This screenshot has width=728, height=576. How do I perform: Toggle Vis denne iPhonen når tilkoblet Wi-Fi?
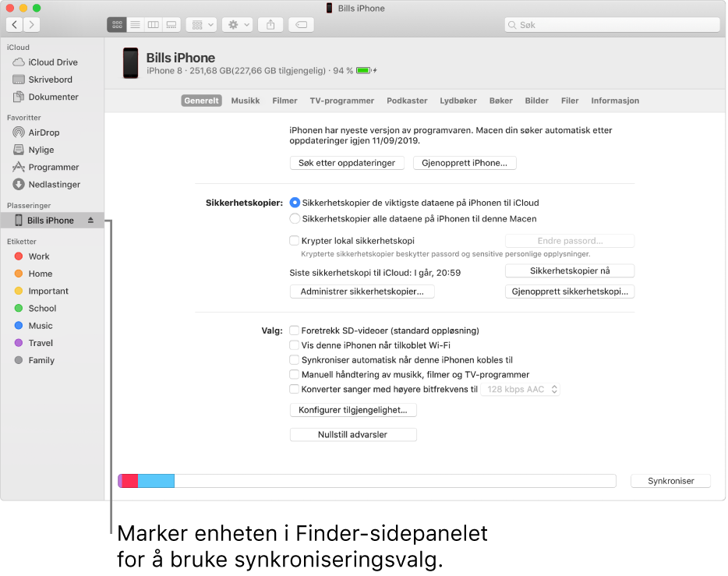(294, 345)
